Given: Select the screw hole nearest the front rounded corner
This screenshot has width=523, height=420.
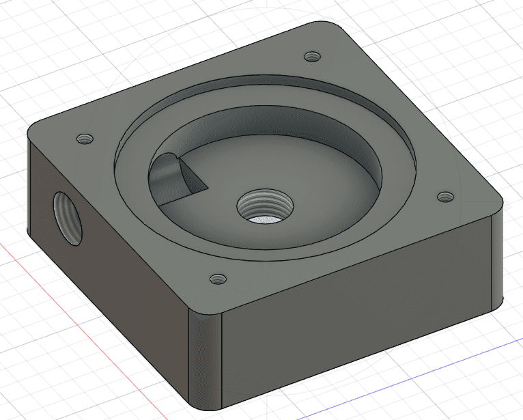Looking at the screenshot, I should (x=218, y=279).
